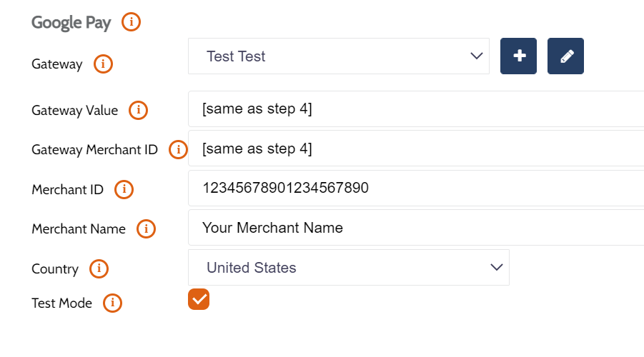Click the pencil icon to edit gateway
This screenshot has width=644, height=357.
(x=565, y=56)
